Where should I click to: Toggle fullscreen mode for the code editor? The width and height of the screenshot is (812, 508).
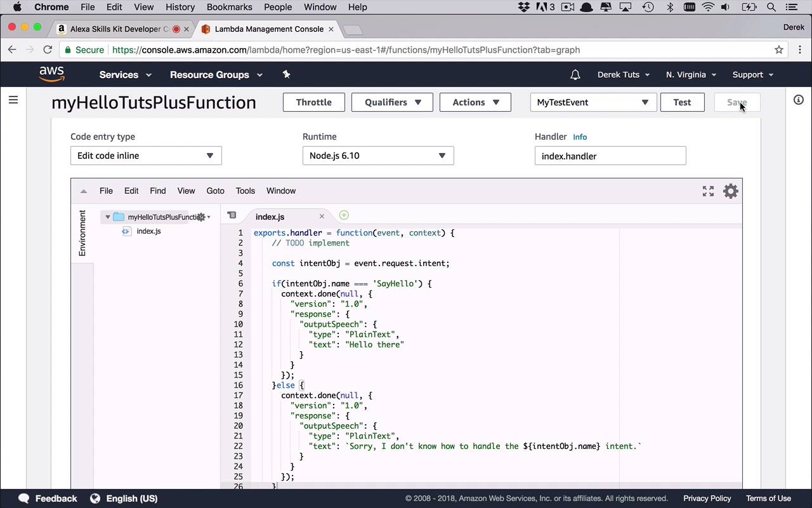tap(708, 191)
